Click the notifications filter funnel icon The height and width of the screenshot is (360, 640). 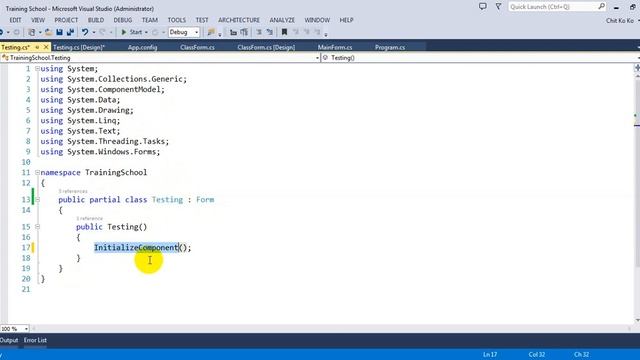[498, 7]
